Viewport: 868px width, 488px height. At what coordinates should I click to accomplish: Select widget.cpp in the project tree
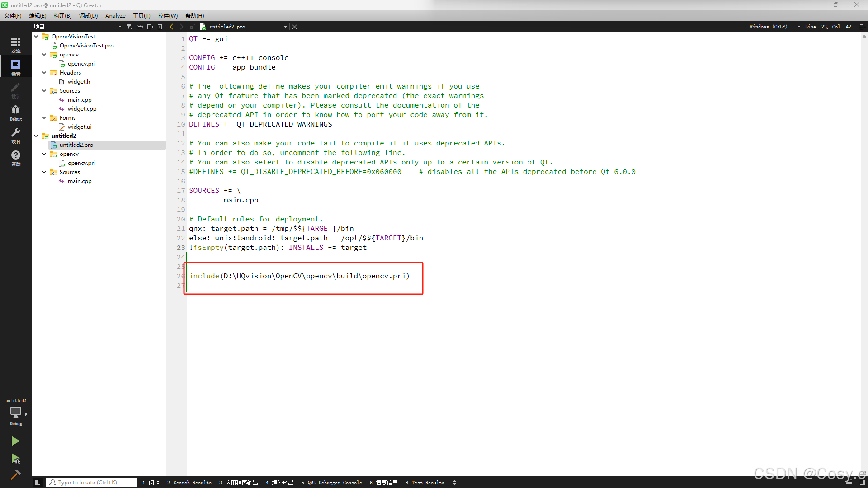pos(82,109)
